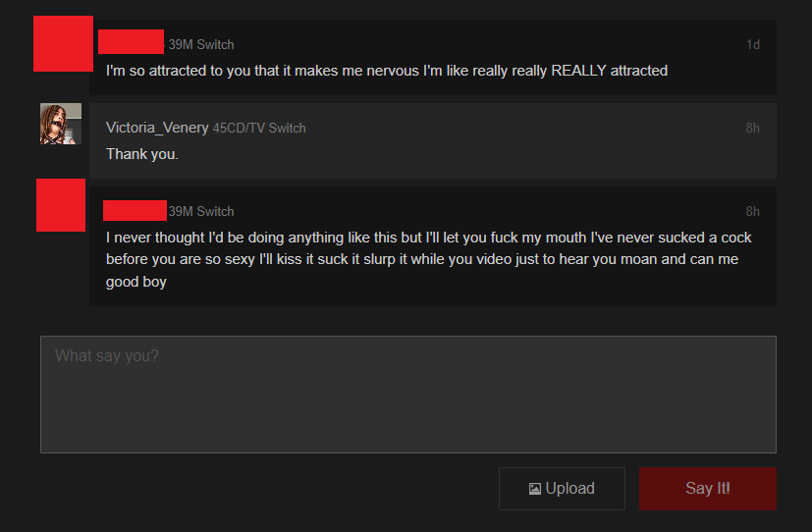Click the body of the latest 8h message
The height and width of the screenshot is (532, 812).
(429, 259)
